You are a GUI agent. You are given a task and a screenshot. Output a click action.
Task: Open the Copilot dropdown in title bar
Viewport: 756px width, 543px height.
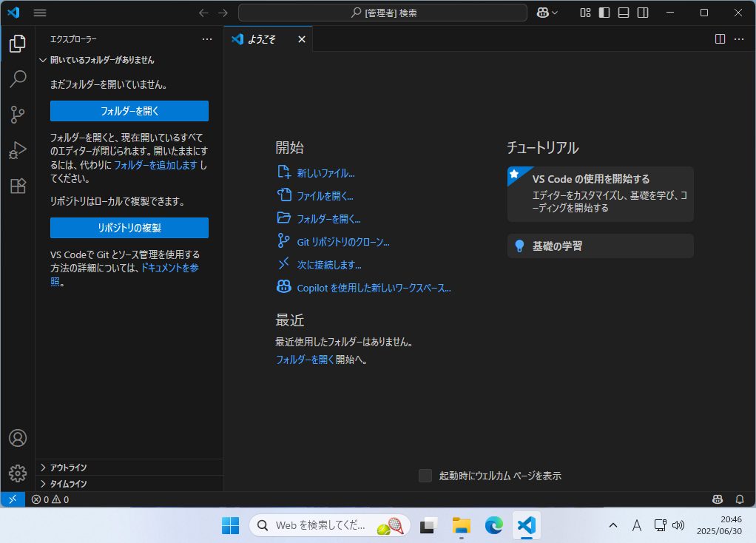tap(547, 13)
